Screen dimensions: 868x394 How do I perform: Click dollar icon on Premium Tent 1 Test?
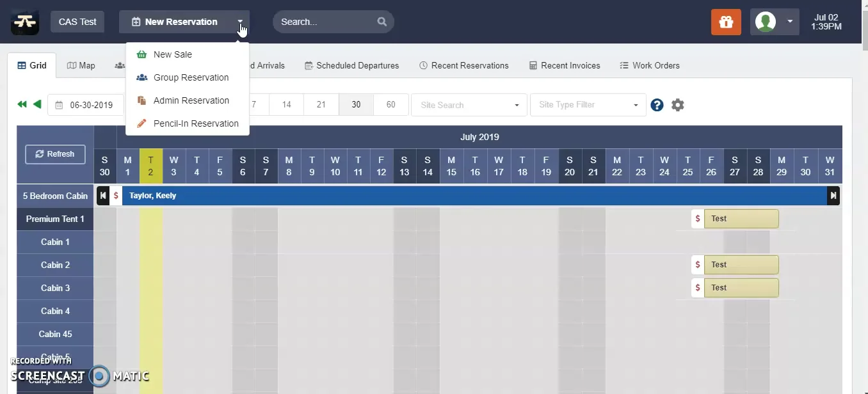pyautogui.click(x=698, y=219)
